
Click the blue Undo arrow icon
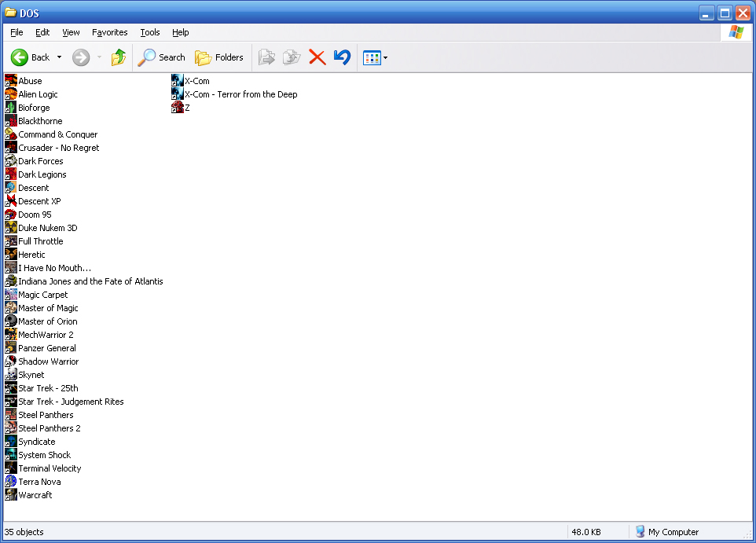coord(343,57)
